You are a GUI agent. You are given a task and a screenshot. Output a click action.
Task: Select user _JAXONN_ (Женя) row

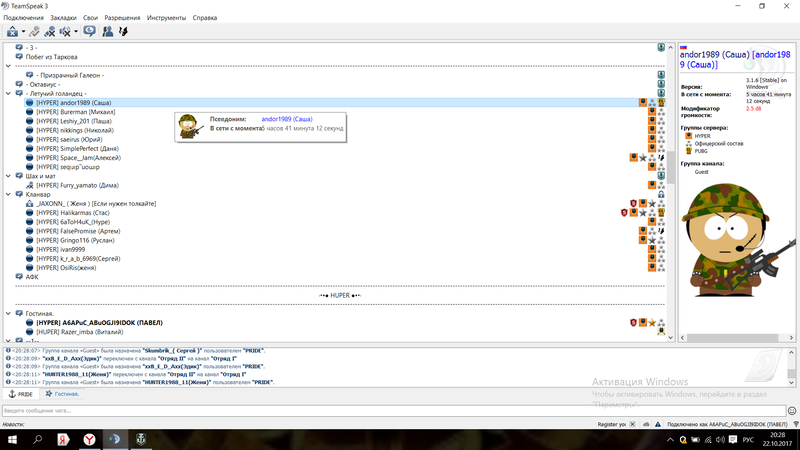(x=96, y=204)
